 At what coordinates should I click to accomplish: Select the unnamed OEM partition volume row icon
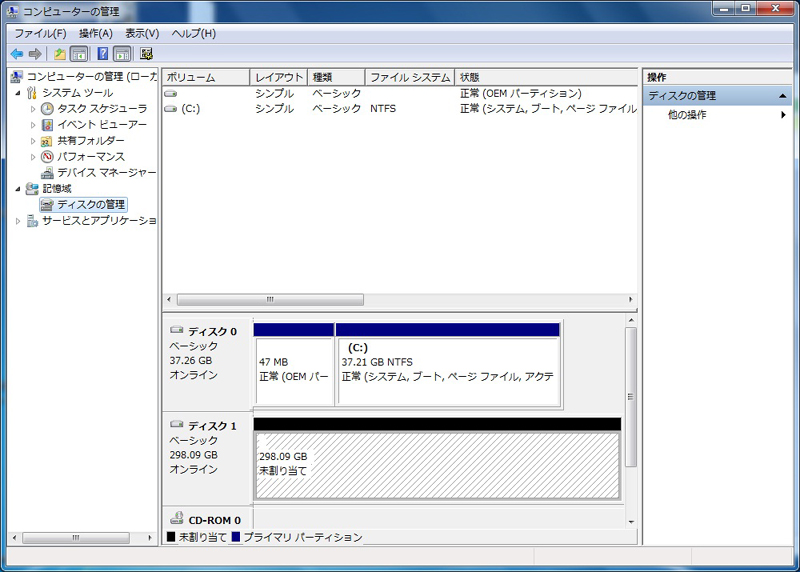170,93
